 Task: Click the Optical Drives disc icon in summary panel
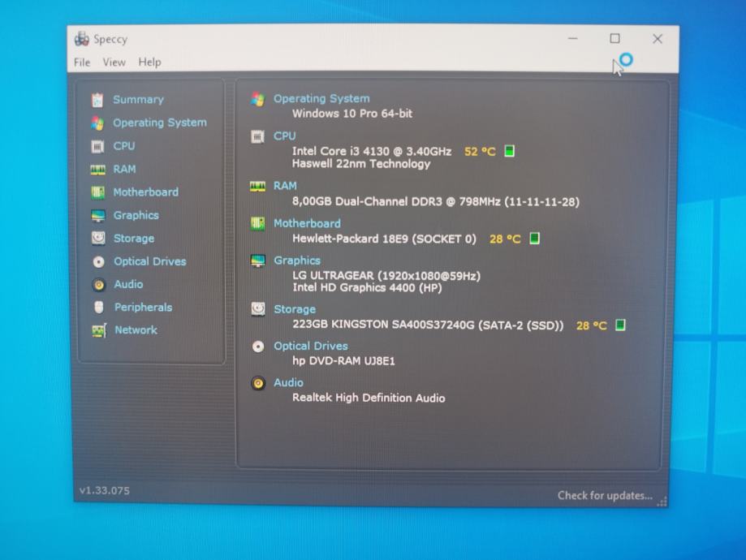[258, 347]
